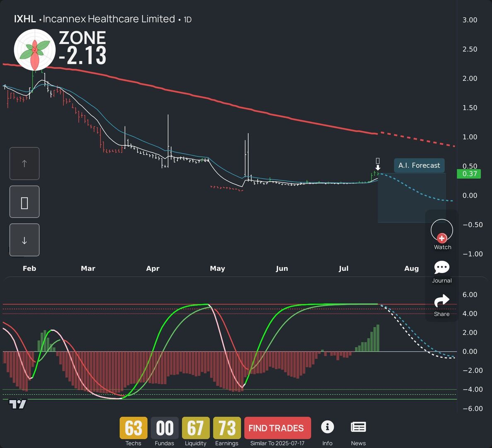Share the chart using Share arrow
Screen dimensions: 492x448
(x=442, y=301)
